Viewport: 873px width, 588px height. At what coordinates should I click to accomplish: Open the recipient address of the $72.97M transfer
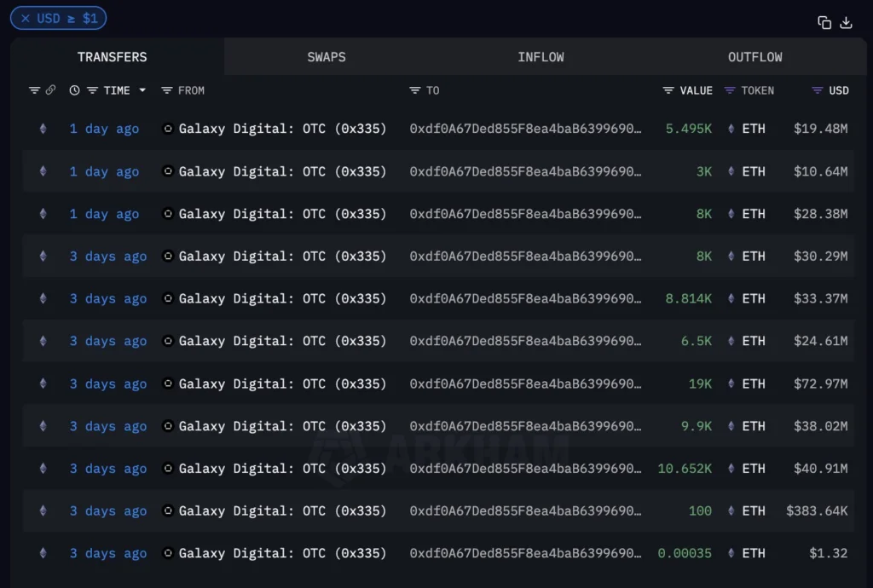tap(525, 383)
